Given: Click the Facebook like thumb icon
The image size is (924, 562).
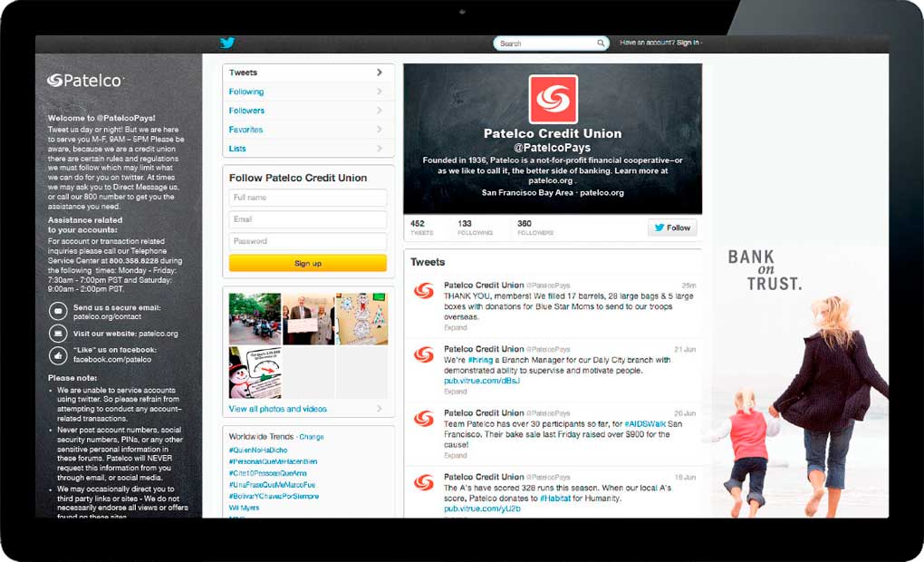Looking at the screenshot, I should click(58, 355).
